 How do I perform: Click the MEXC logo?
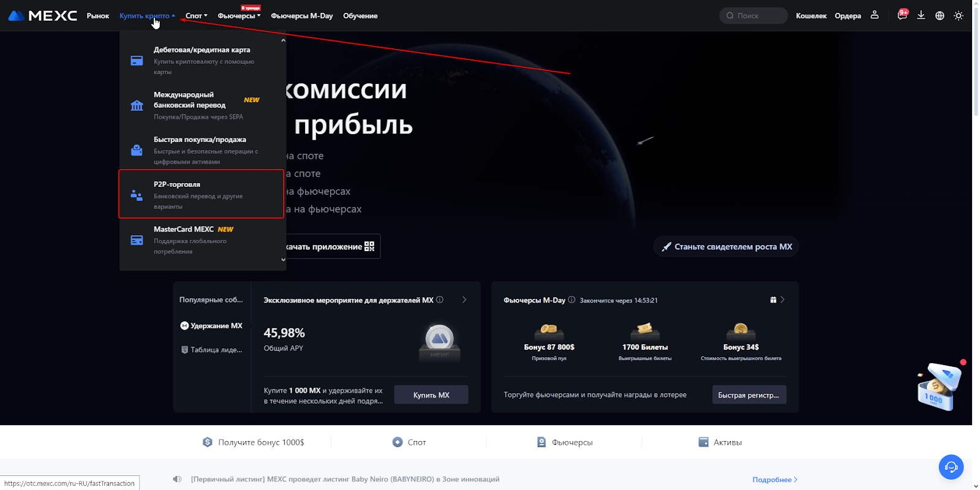(x=42, y=15)
